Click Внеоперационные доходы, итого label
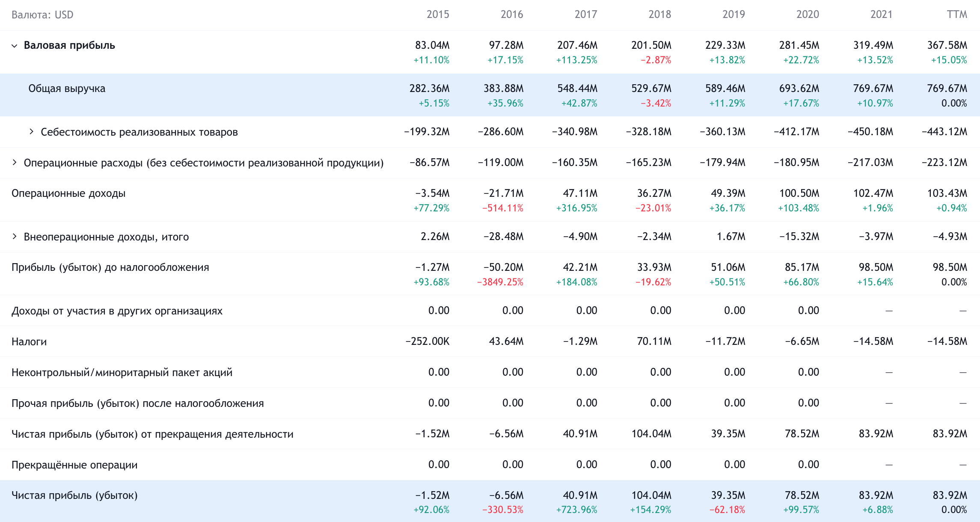This screenshot has width=980, height=522. tap(106, 237)
